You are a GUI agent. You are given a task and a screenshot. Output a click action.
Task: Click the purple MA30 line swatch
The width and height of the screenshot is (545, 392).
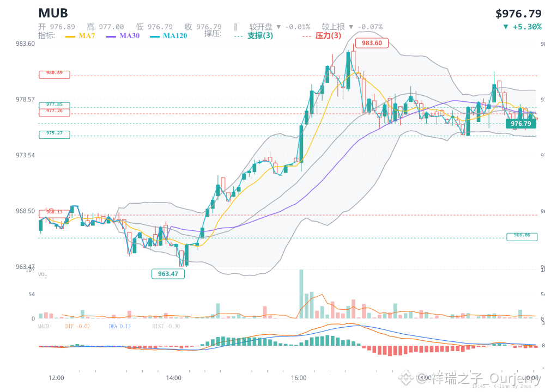tap(111, 36)
